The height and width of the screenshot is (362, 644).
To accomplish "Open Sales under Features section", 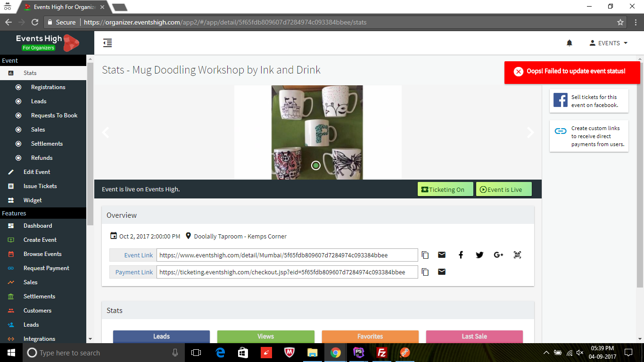I will [x=43, y=282].
